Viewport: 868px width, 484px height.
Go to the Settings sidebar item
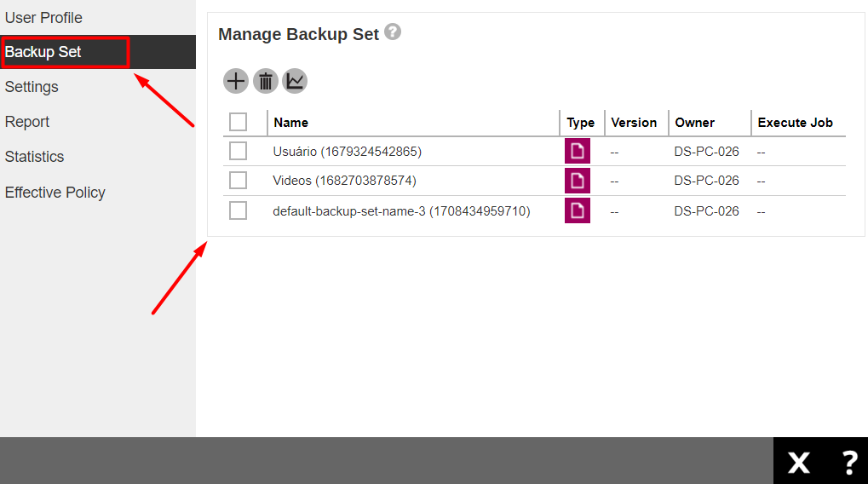pyautogui.click(x=32, y=87)
